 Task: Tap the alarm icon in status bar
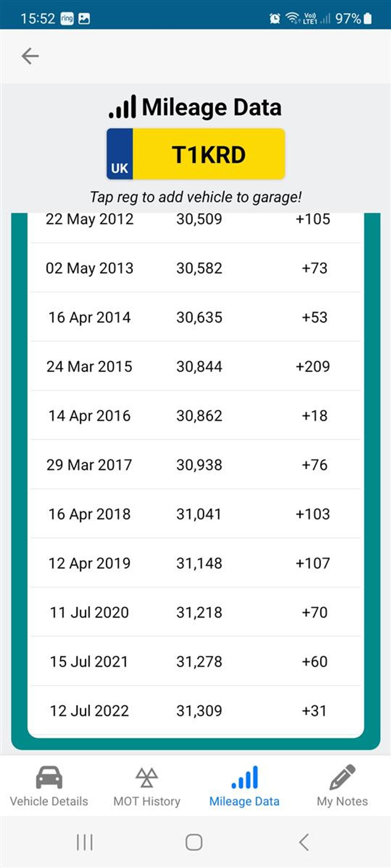click(275, 18)
